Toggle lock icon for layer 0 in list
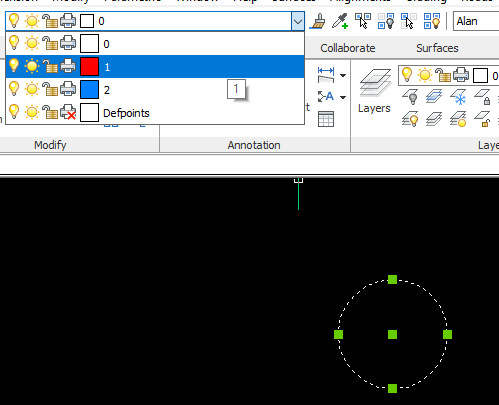The image size is (499, 405). coord(50,43)
